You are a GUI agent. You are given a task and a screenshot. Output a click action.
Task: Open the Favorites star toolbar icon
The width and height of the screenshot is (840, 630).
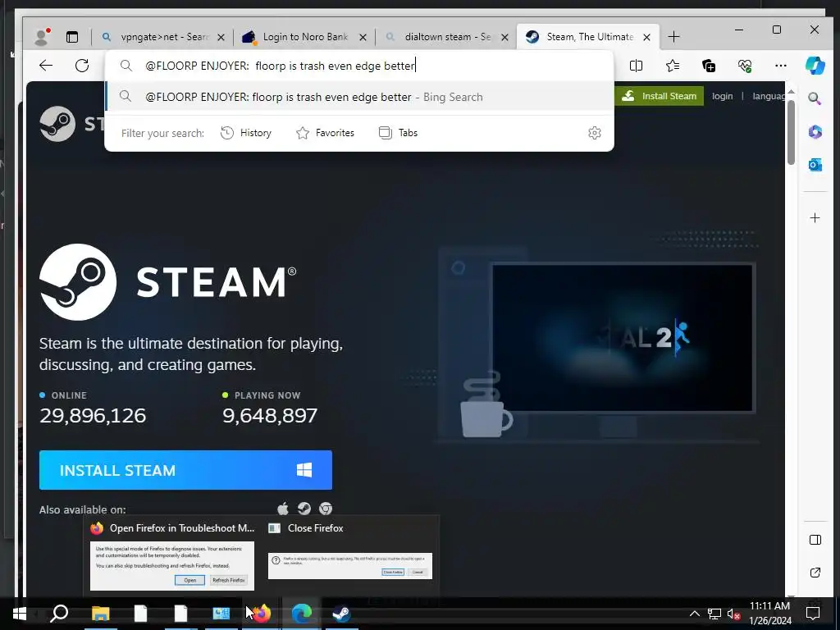[673, 66]
